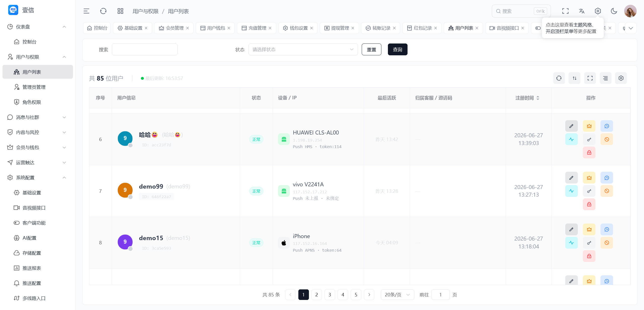Expand the 运营触达 sidebar group
This screenshot has width=644, height=310.
[x=38, y=162]
